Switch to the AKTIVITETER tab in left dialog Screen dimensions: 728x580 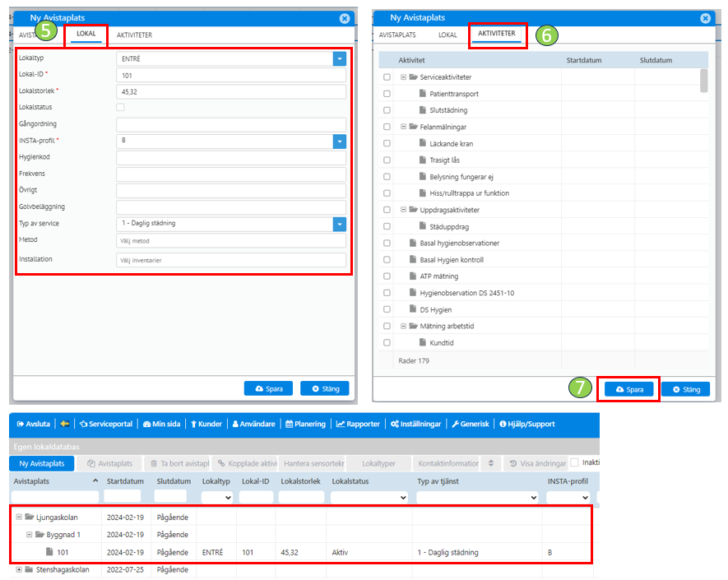134,35
